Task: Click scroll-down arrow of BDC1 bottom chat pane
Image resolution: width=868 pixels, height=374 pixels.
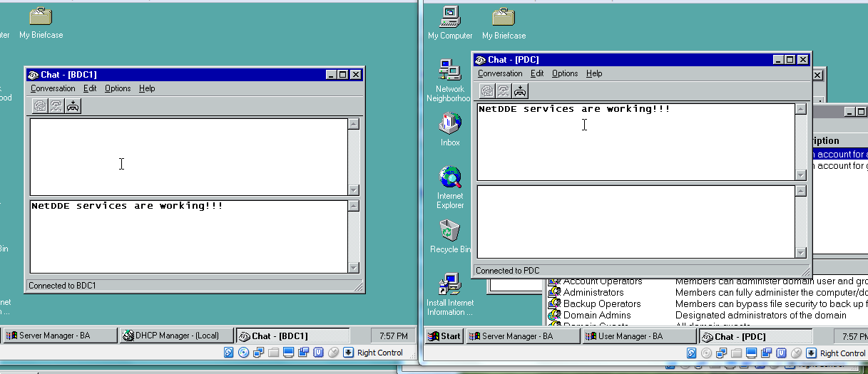Action: [354, 267]
